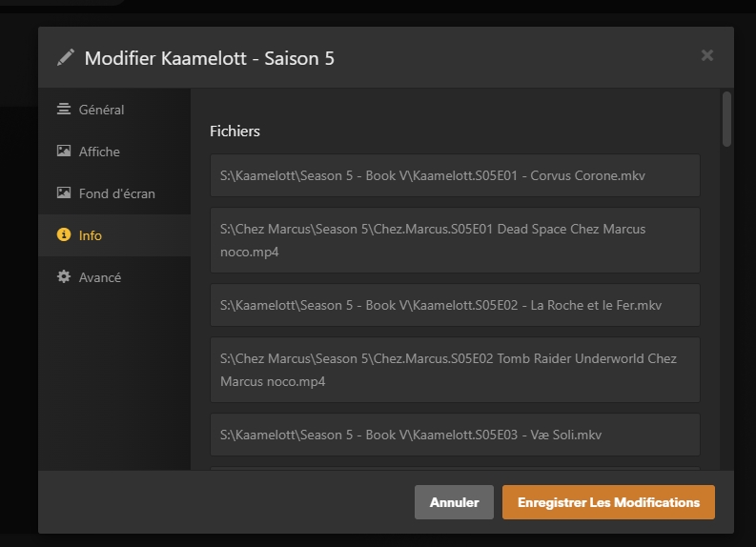Click the gear icon beside Avancé
Screen dimensions: 756x547
(x=64, y=277)
